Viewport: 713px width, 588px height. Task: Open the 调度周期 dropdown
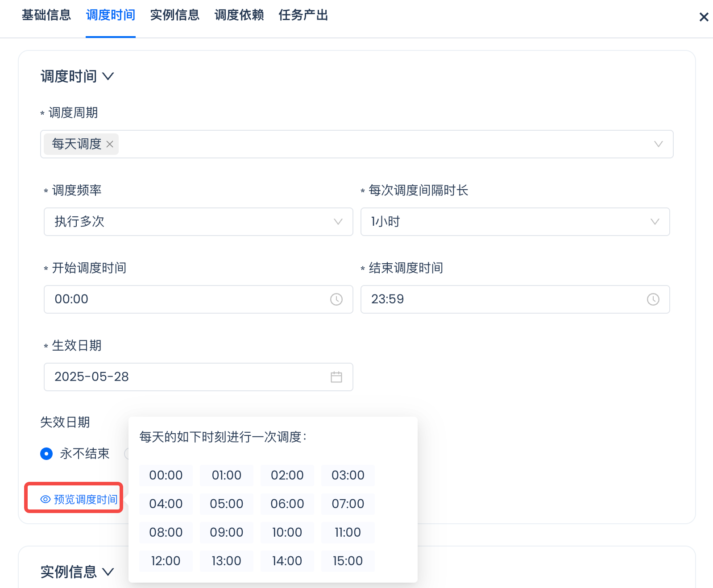click(x=658, y=144)
